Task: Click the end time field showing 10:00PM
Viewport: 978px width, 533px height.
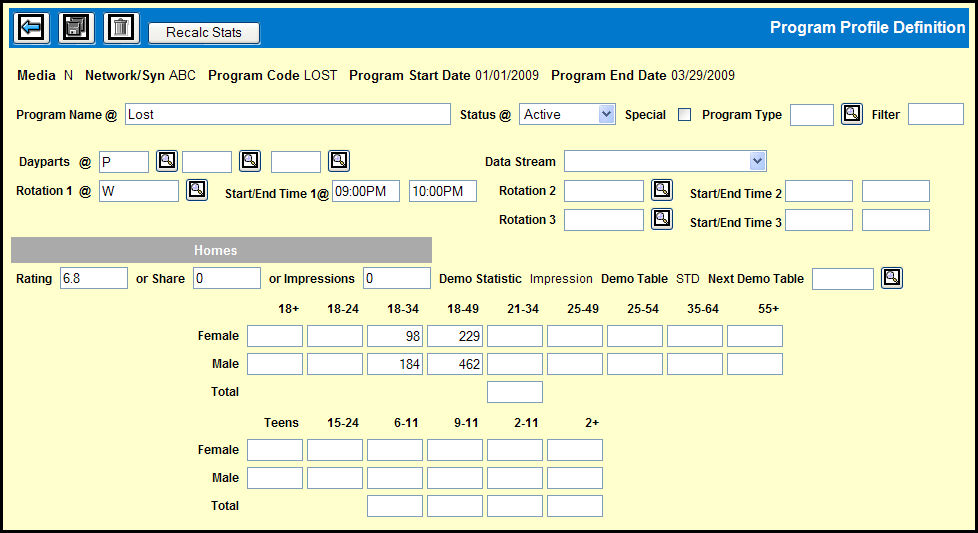Action: (x=443, y=191)
